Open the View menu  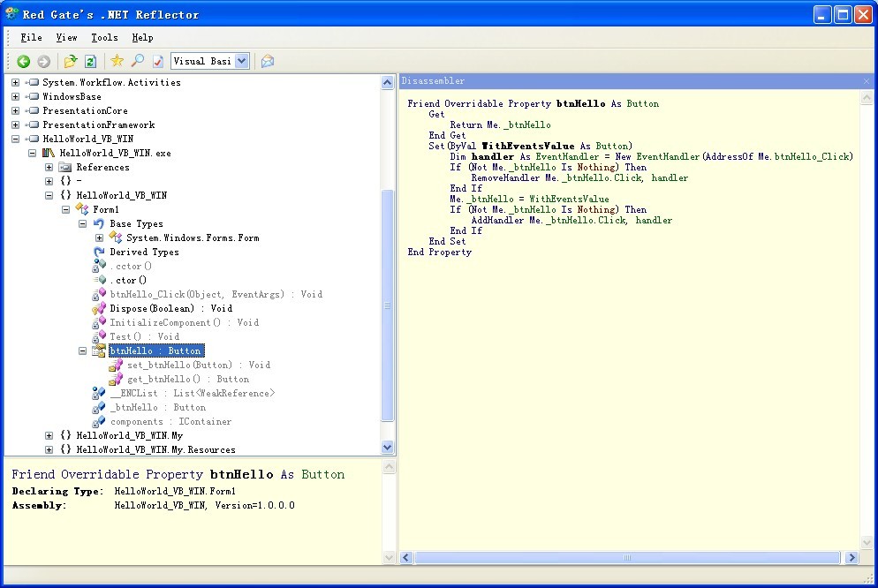(x=66, y=37)
